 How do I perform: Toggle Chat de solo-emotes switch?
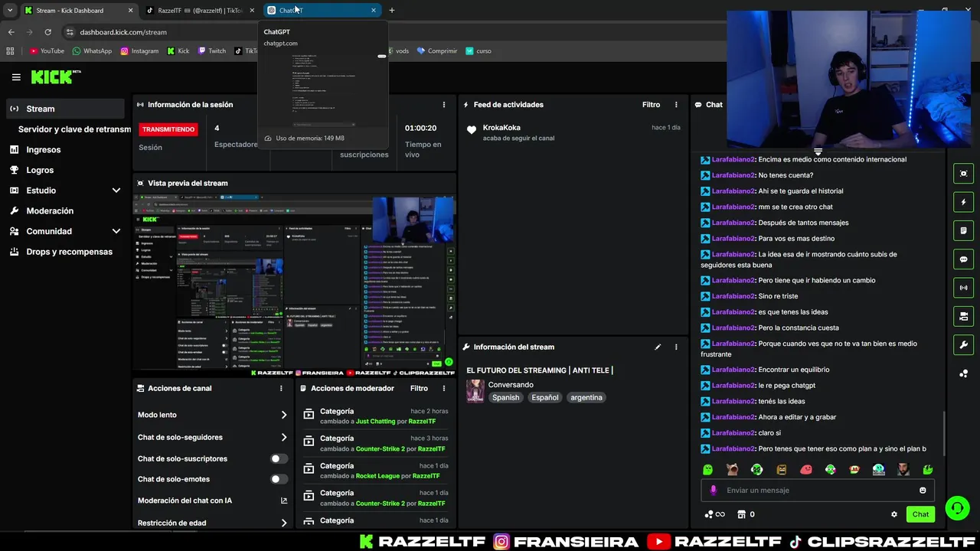tap(279, 479)
